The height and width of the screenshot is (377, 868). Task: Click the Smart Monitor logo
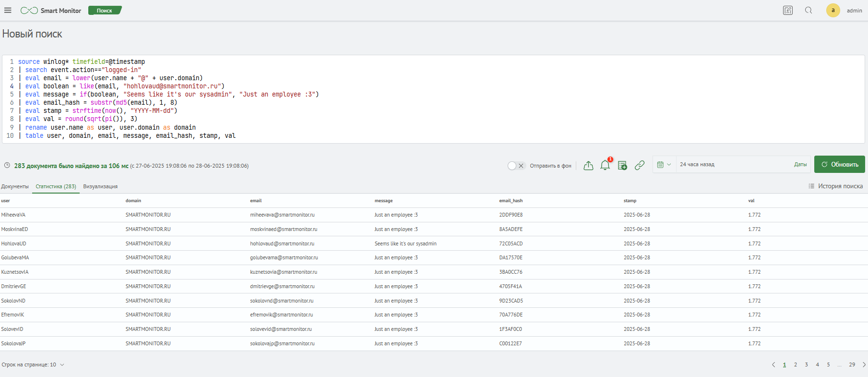click(x=51, y=11)
